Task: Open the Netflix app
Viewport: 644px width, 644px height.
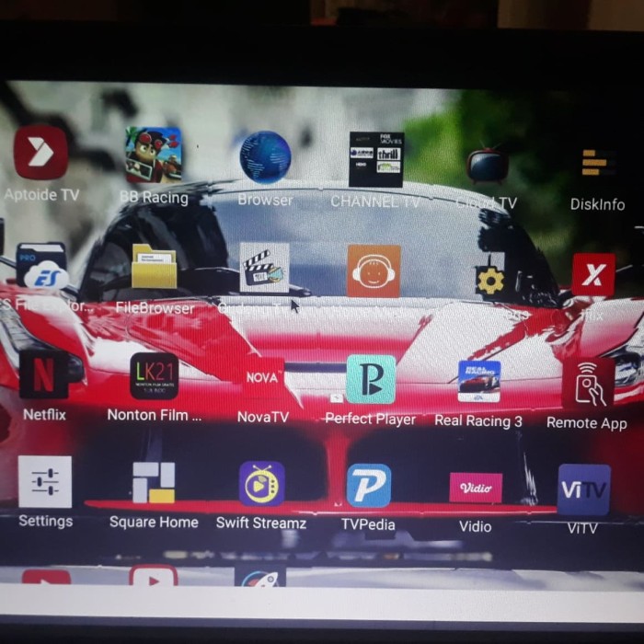Action: (x=43, y=374)
